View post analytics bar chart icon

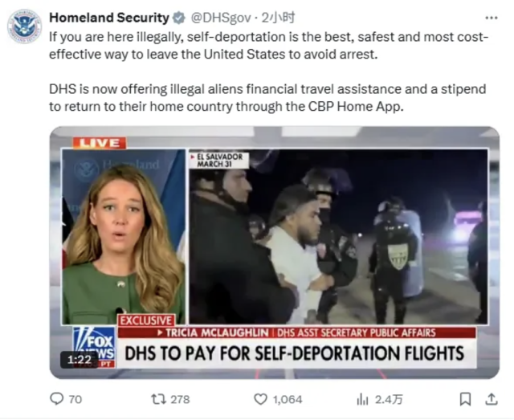point(362,399)
